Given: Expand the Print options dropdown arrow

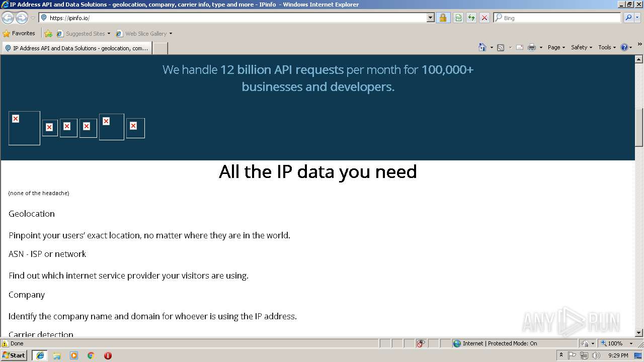Looking at the screenshot, I should tap(541, 47).
